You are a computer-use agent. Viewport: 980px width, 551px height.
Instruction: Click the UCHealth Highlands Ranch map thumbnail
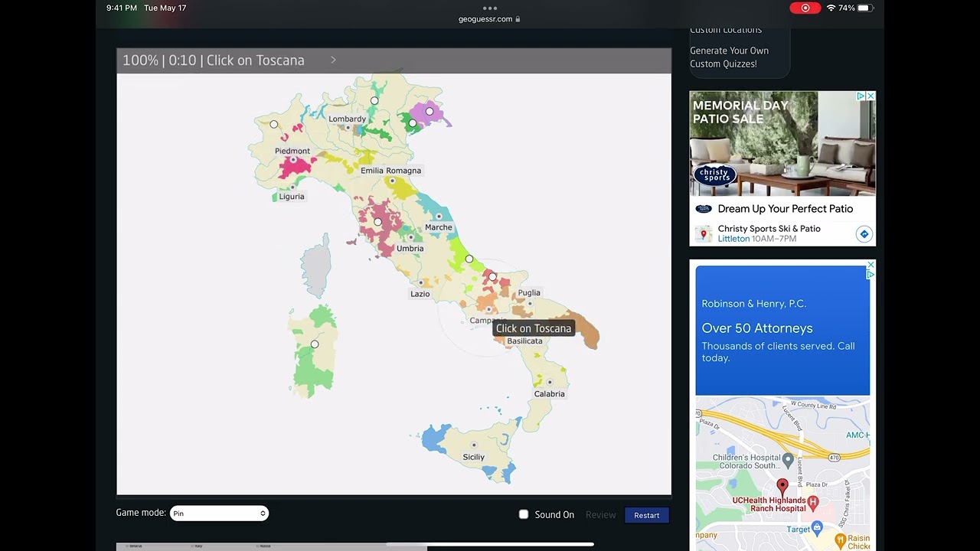pos(782,473)
